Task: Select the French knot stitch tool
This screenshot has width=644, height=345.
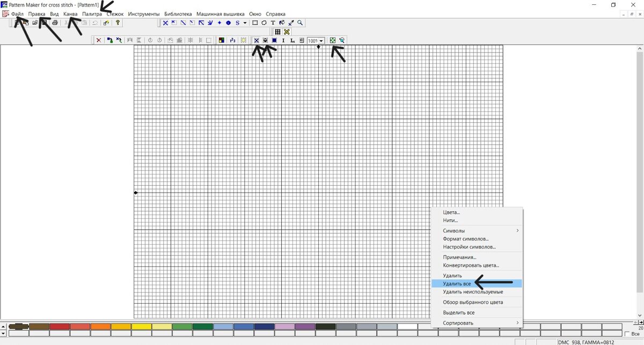Action: [219, 23]
